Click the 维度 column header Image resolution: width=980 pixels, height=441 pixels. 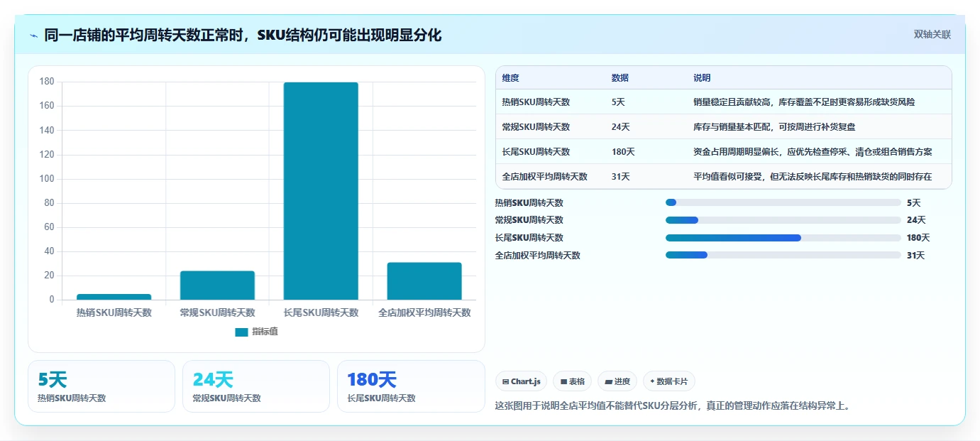[x=510, y=78]
